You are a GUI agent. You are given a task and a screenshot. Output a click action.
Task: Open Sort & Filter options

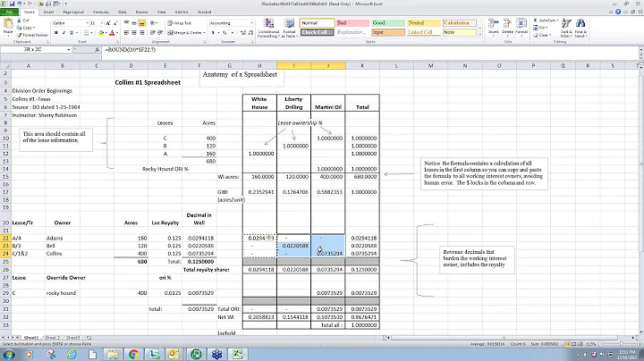pos(566,28)
